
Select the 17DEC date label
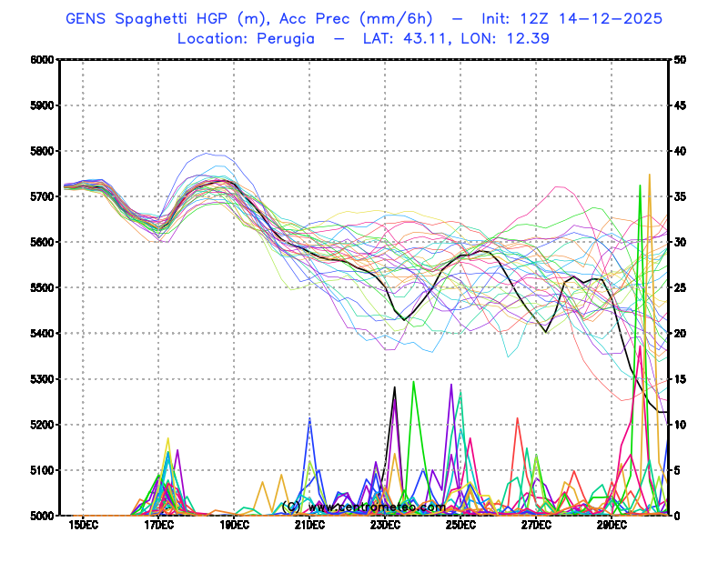158,526
